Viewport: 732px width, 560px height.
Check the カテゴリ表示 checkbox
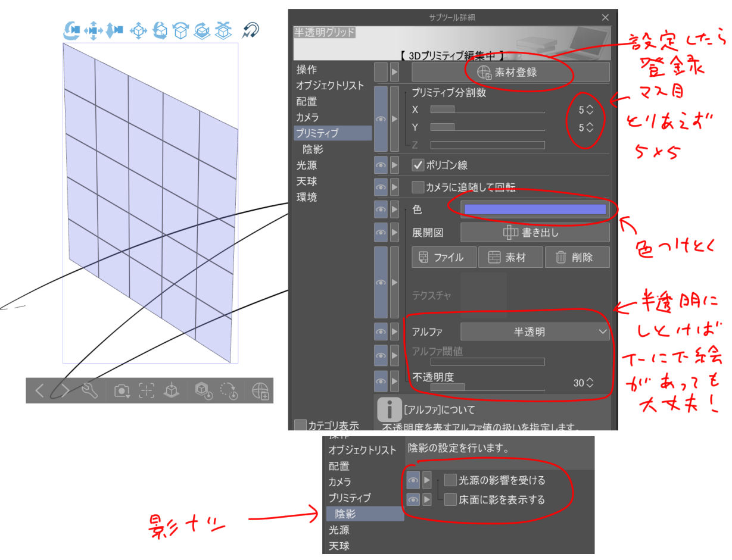301,425
